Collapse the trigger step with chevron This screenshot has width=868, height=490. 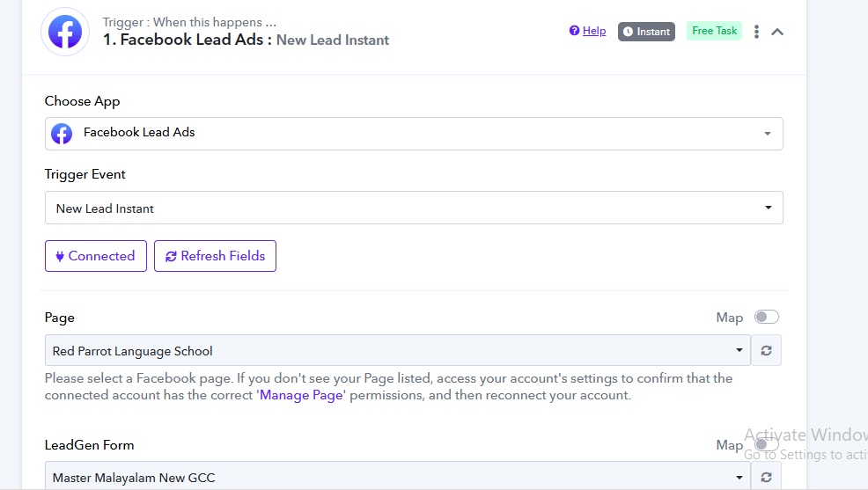[777, 32]
